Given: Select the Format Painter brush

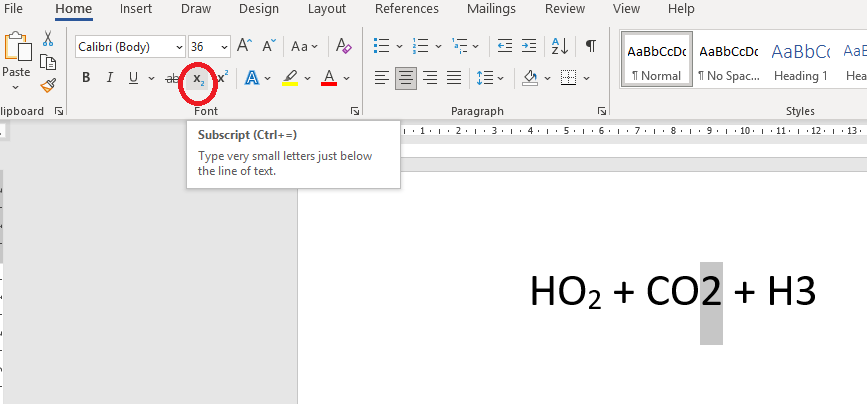Looking at the screenshot, I should tap(49, 86).
